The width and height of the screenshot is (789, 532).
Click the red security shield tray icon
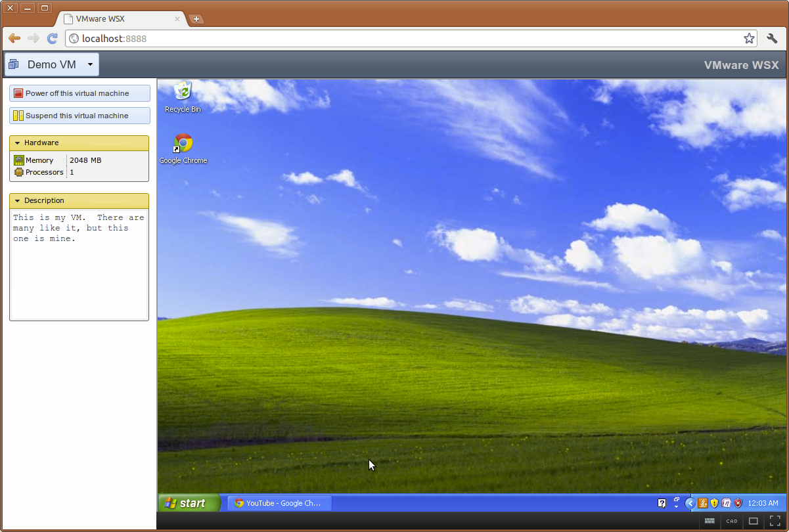tap(738, 503)
